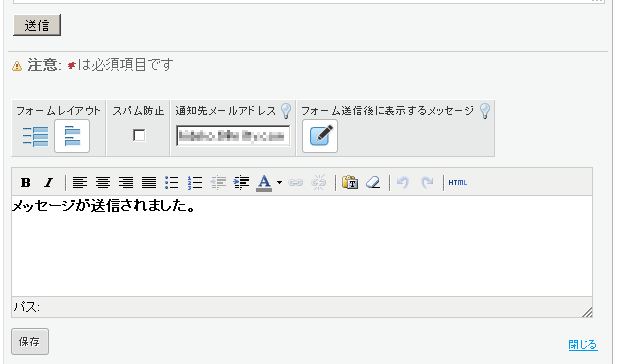Toggle bold formatting
617x364 pixels.
26,183
